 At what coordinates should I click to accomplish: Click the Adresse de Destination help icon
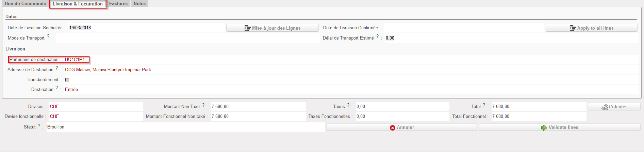(x=57, y=68)
